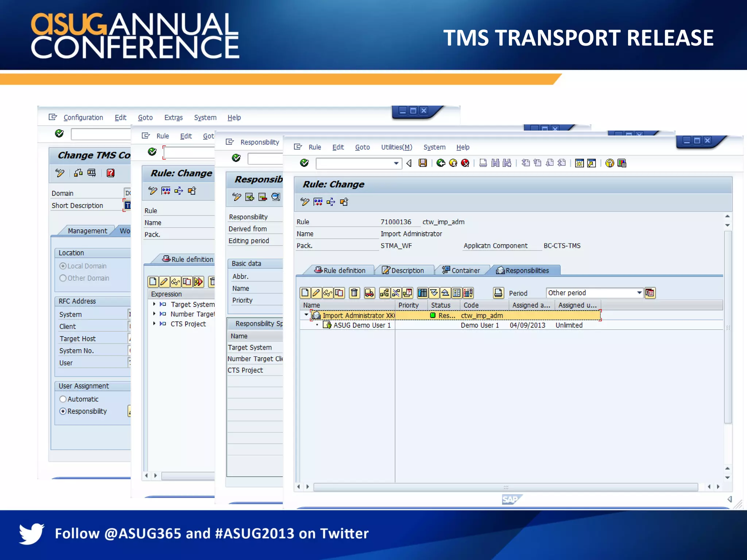Screen dimensions: 747x560
Task: Click the Delete trash icon in responsibilities toolbar
Action: pyautogui.click(x=354, y=293)
